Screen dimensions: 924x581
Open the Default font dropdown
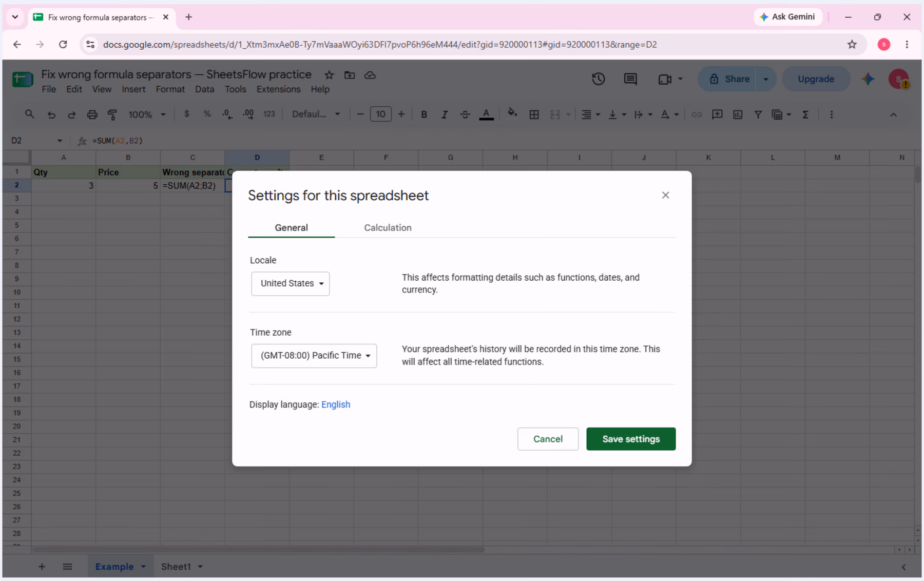pos(316,114)
